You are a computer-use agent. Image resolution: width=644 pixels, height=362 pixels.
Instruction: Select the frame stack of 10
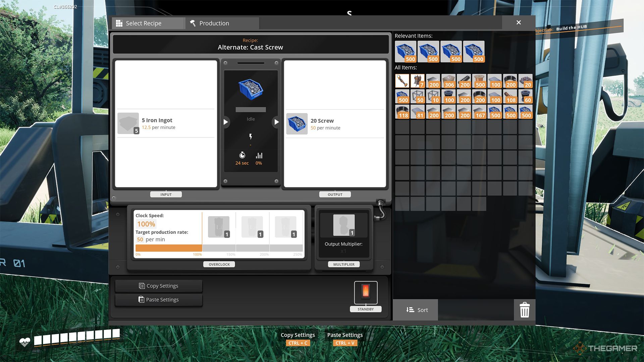(433, 97)
